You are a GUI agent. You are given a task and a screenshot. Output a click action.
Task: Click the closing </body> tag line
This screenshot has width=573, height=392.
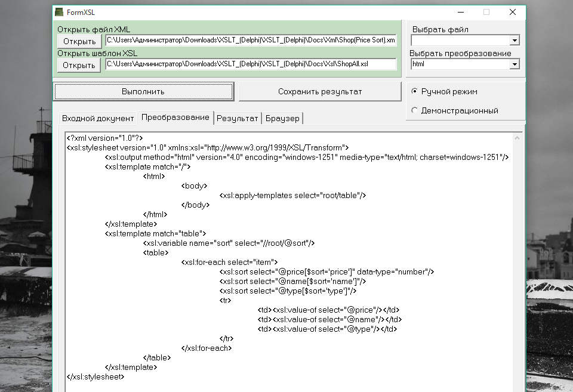click(x=196, y=205)
